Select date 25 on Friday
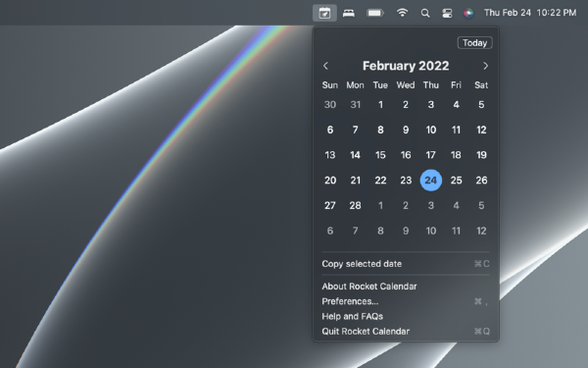Viewport: 588px width, 368px height. 456,181
